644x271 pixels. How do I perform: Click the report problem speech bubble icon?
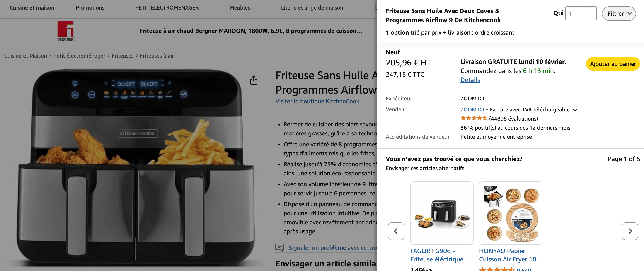tap(279, 247)
